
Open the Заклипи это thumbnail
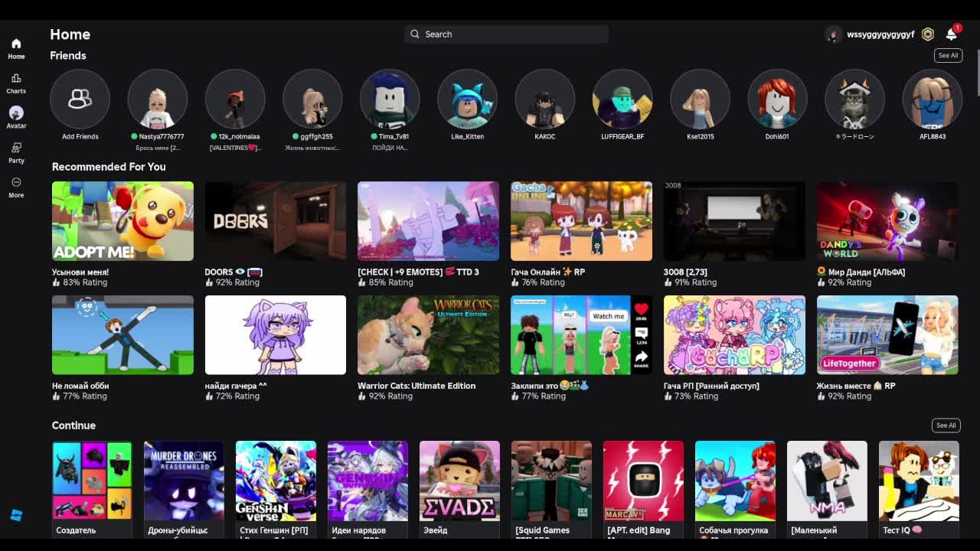coord(581,335)
